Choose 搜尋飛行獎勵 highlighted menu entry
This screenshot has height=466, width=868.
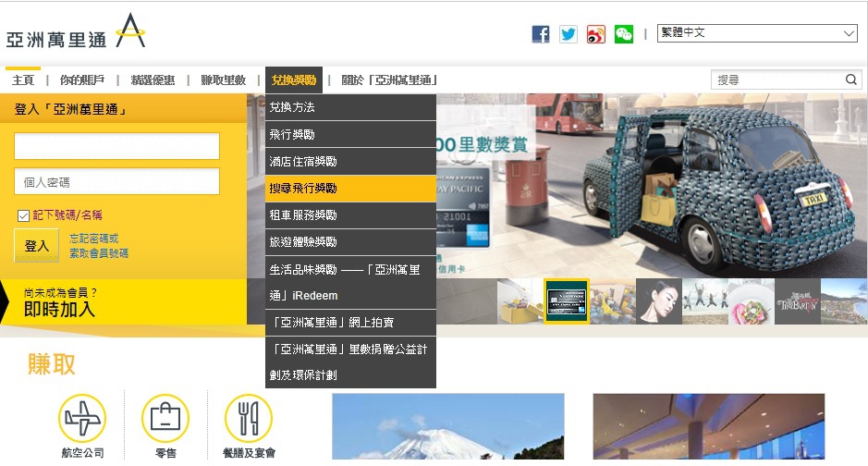tap(350, 189)
